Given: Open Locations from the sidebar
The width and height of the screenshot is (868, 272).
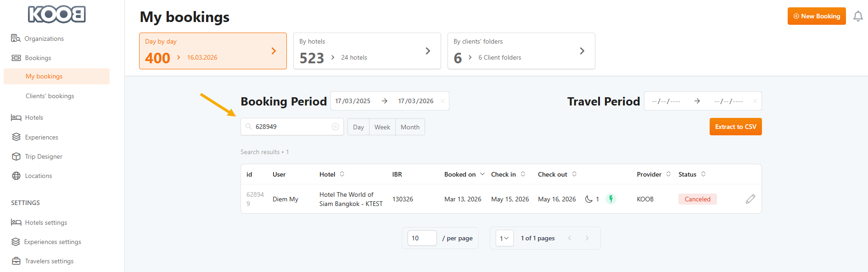Looking at the screenshot, I should click(38, 176).
